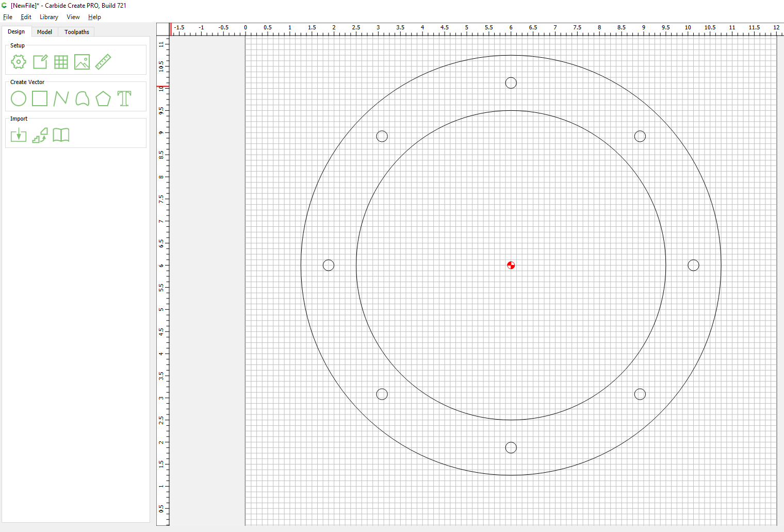Select the Circle vector tool
Viewport: 784px width, 532px height.
coord(19,98)
